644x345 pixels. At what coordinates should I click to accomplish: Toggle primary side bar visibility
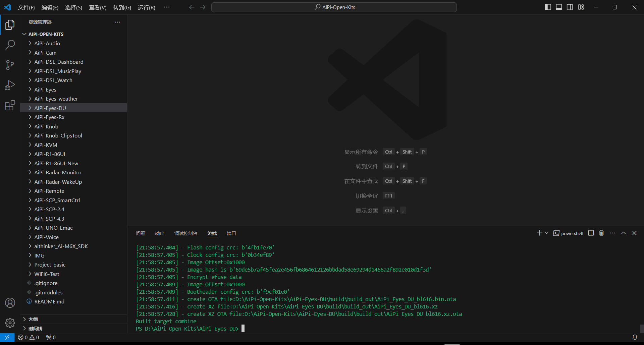tap(548, 7)
